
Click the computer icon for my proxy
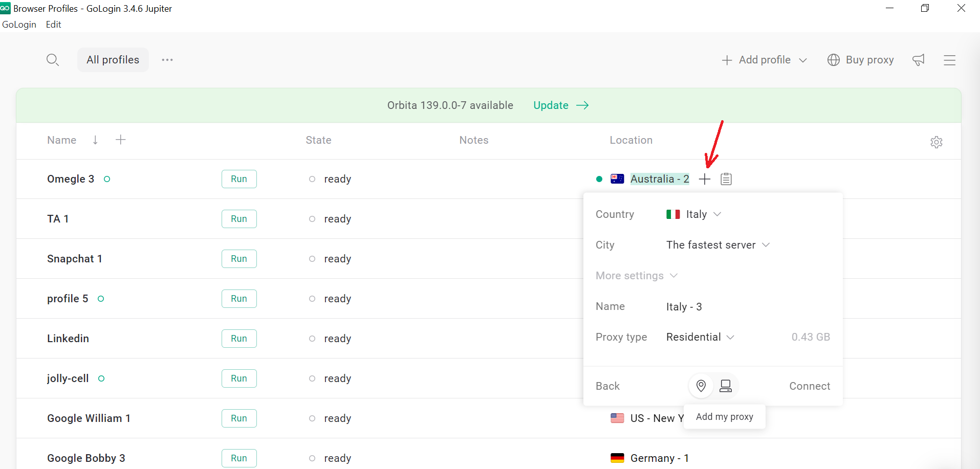[725, 386]
